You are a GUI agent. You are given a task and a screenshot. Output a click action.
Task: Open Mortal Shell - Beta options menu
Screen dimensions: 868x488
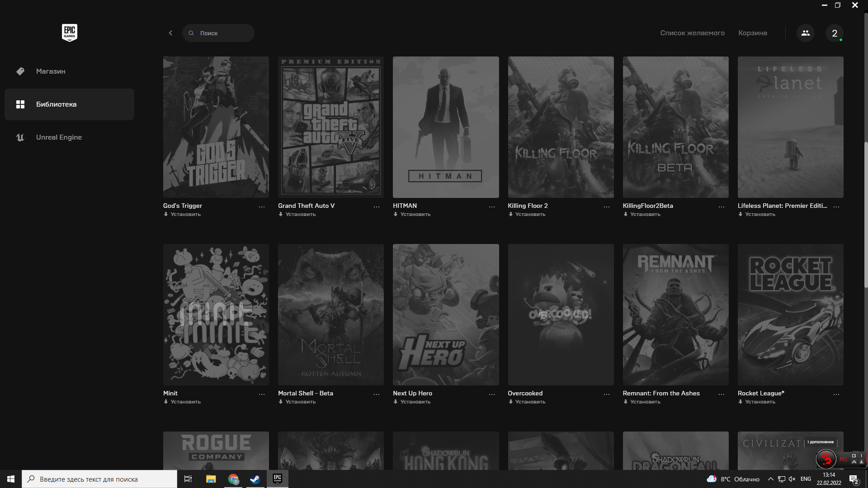[377, 394]
